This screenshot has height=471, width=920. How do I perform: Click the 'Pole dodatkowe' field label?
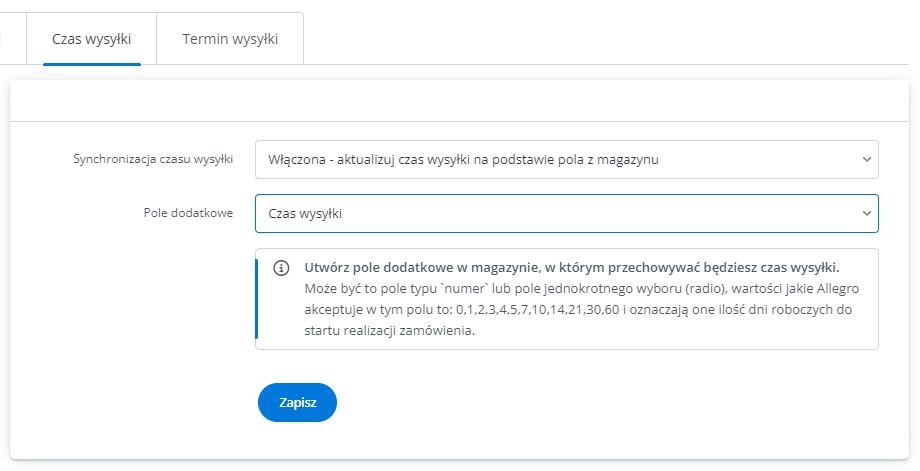point(188,213)
